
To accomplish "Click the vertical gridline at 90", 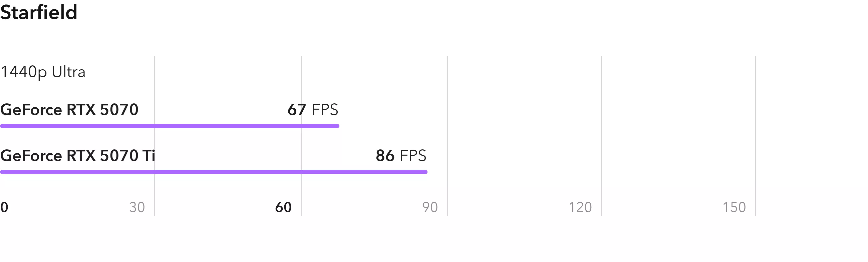I will pyautogui.click(x=448, y=136).
